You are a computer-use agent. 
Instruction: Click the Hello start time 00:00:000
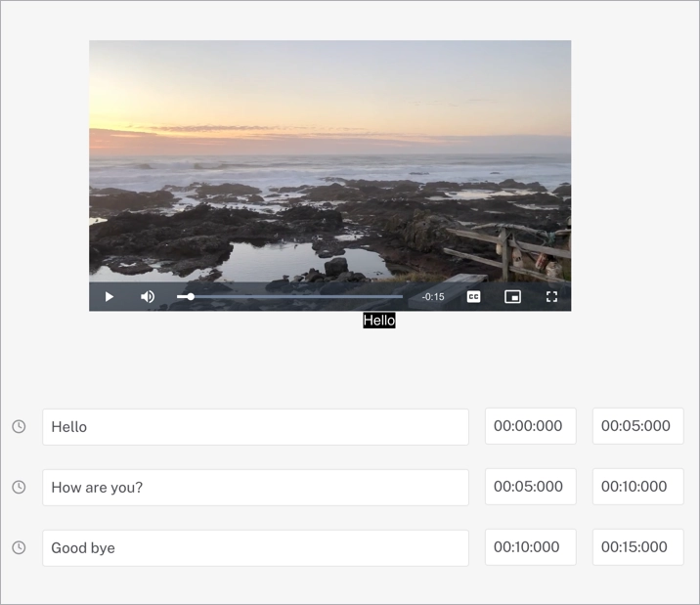click(530, 426)
